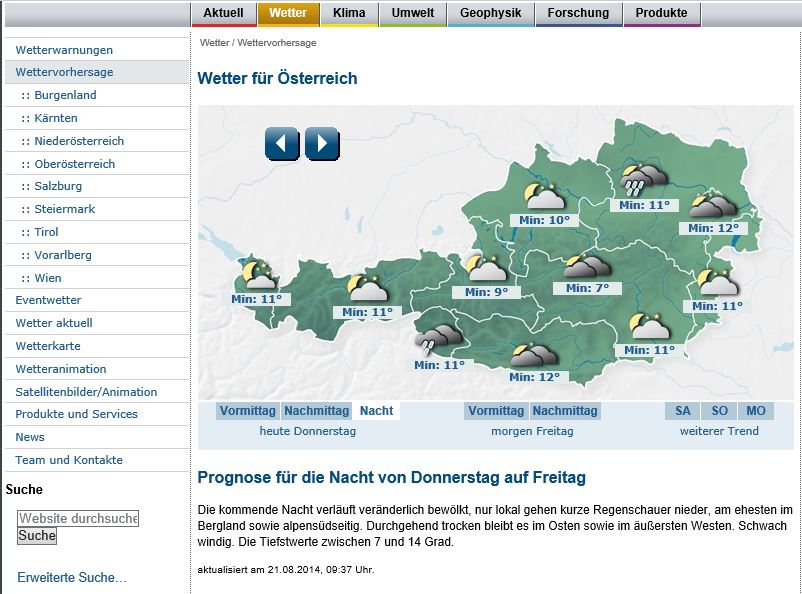Viewport: 802px width, 594px height.
Task: Open the Geophysik tab
Action: pos(491,13)
